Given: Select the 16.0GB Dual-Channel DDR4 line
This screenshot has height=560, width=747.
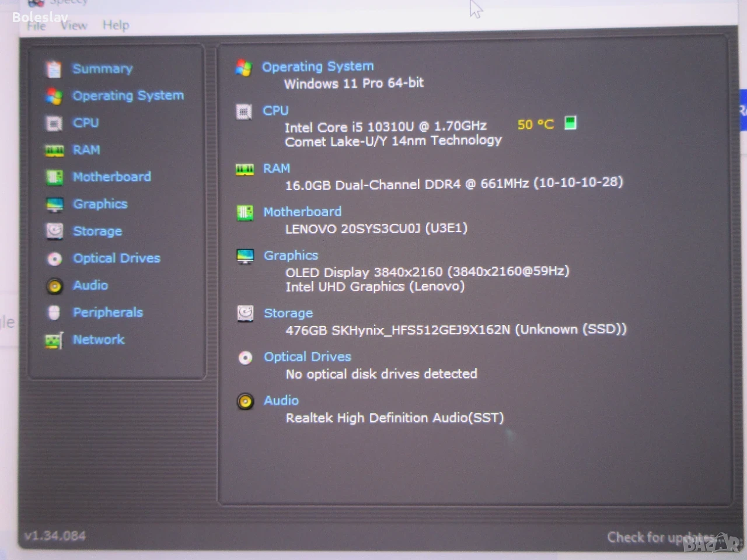Looking at the screenshot, I should (454, 184).
